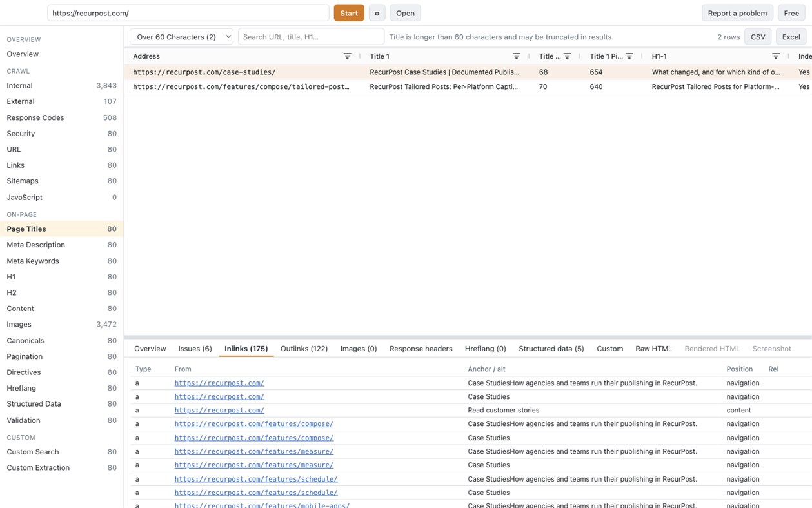
Task: Open the Title length column filter icon
Action: (567, 56)
